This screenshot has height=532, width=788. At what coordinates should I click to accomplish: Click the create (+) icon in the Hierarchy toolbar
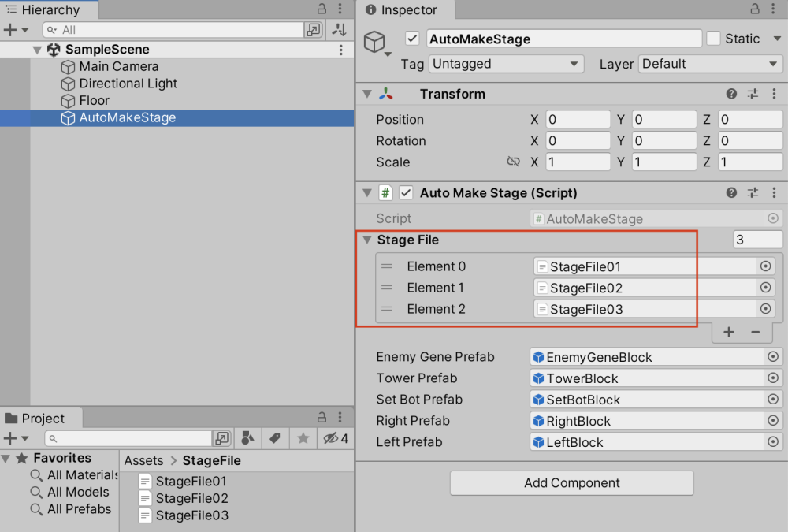point(9,29)
